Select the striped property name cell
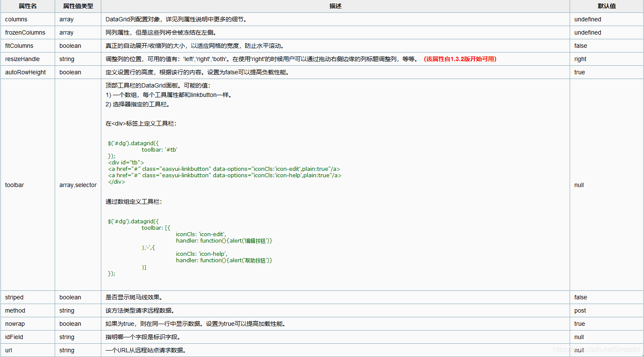 click(28, 297)
